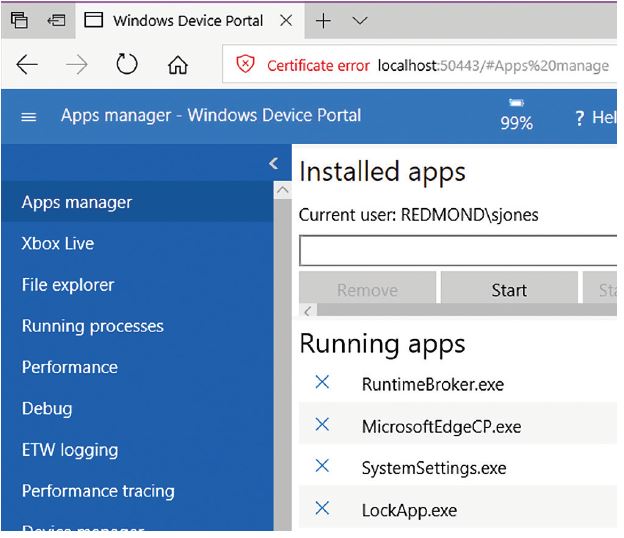Click the browser back arrow
Screen dimensions: 624x538
pos(28,66)
